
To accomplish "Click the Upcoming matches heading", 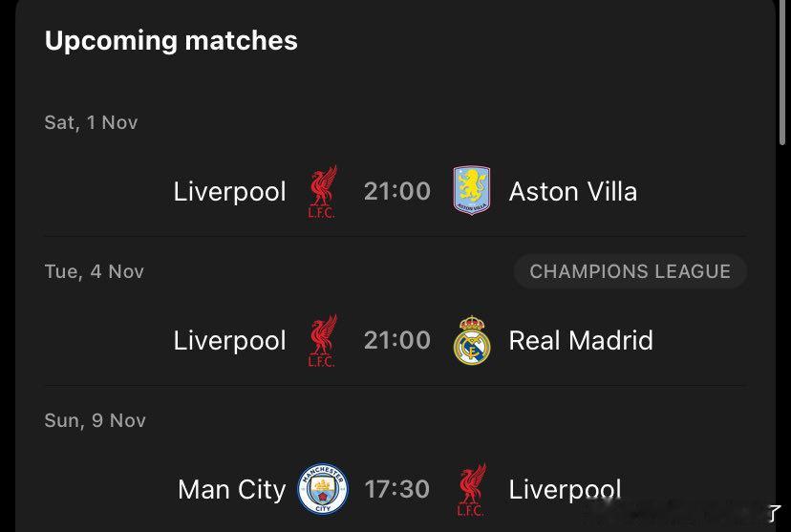I will coord(171,41).
